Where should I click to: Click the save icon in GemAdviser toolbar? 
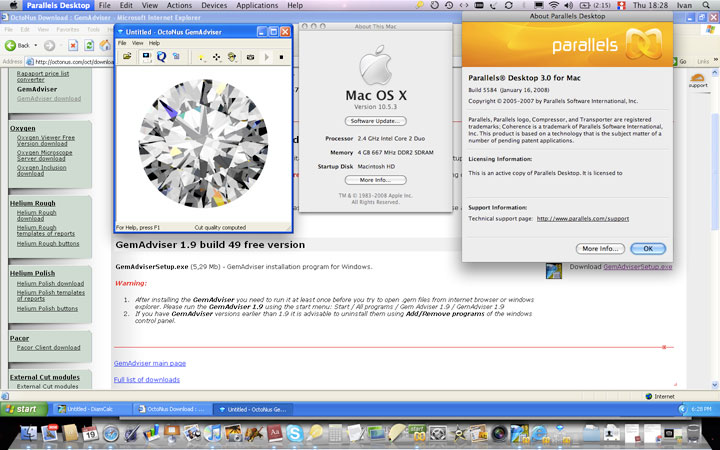click(145, 57)
